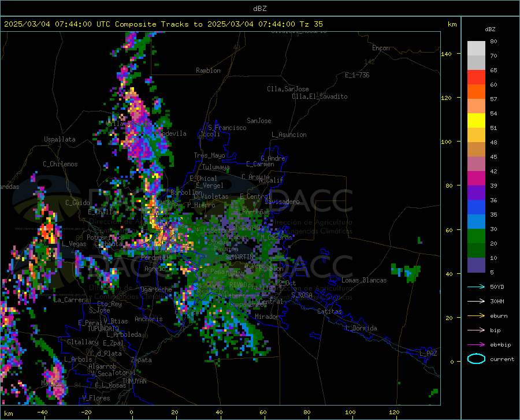This screenshot has width=520, height=420.
Task: Click the TUPUNGATO town label
Action: pyautogui.click(x=103, y=329)
